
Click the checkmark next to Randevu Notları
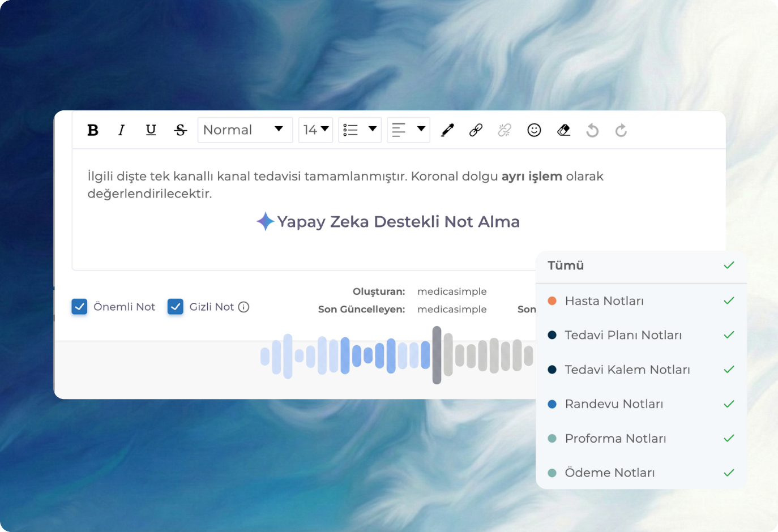(x=729, y=404)
